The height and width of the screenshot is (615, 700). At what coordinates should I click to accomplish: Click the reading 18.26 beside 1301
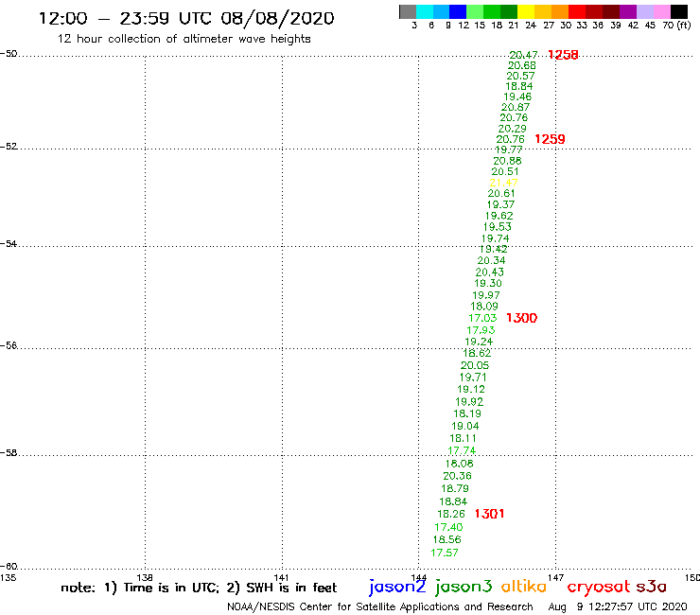[x=451, y=514]
